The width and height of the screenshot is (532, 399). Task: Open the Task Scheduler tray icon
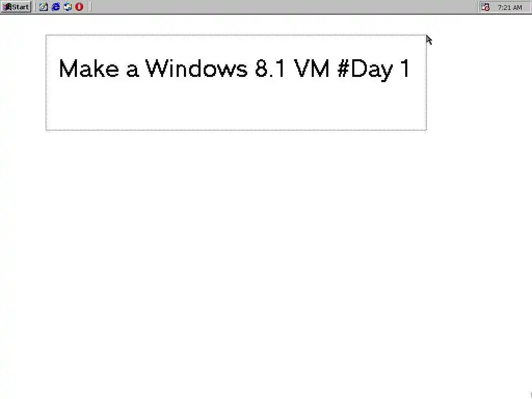485,7
